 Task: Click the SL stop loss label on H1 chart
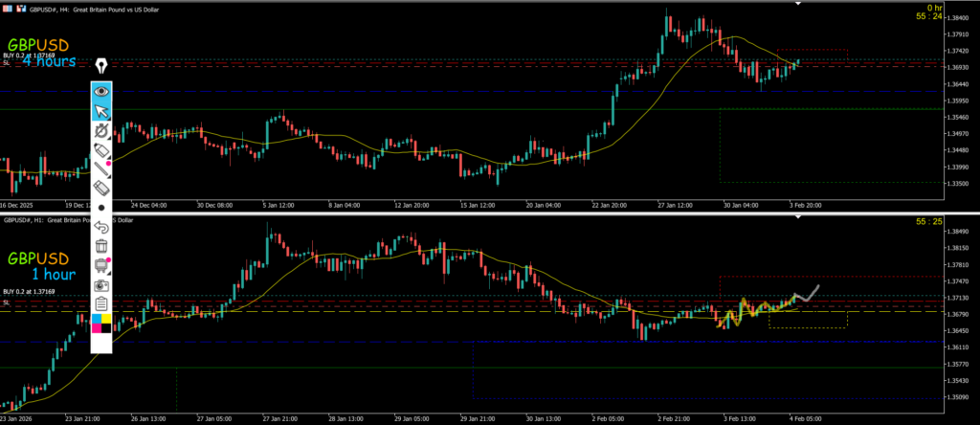point(6,302)
